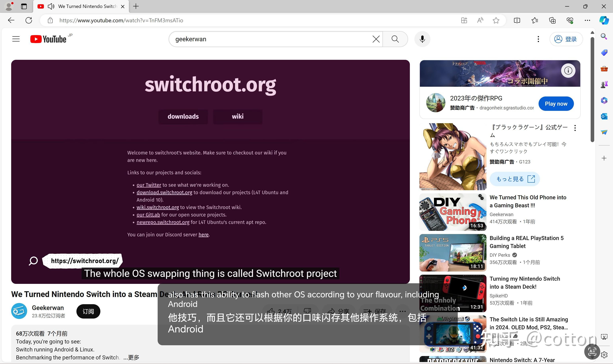The image size is (613, 364).
Task: Add this page to favorites star
Action: [496, 20]
